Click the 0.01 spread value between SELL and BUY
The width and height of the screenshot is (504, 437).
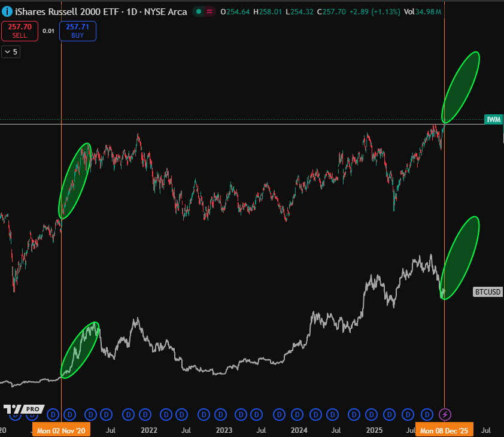48,31
